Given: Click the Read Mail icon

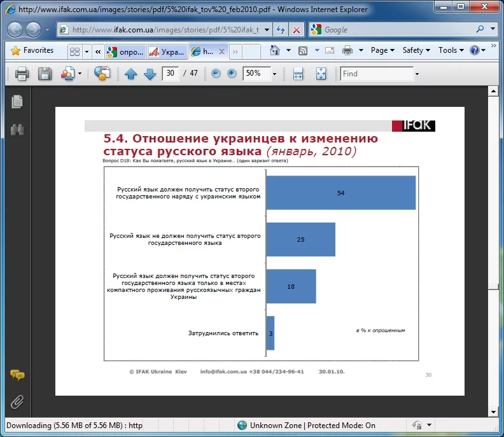Looking at the screenshot, I should coord(330,50).
